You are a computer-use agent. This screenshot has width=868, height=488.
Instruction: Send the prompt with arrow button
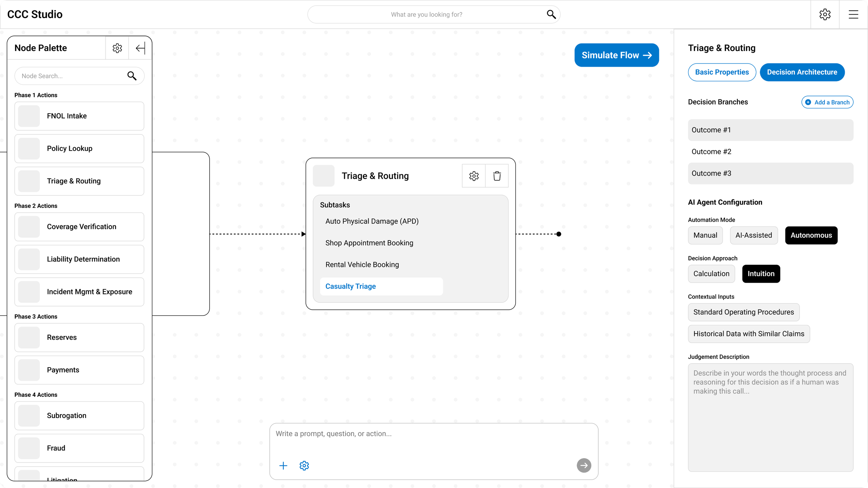tap(584, 465)
